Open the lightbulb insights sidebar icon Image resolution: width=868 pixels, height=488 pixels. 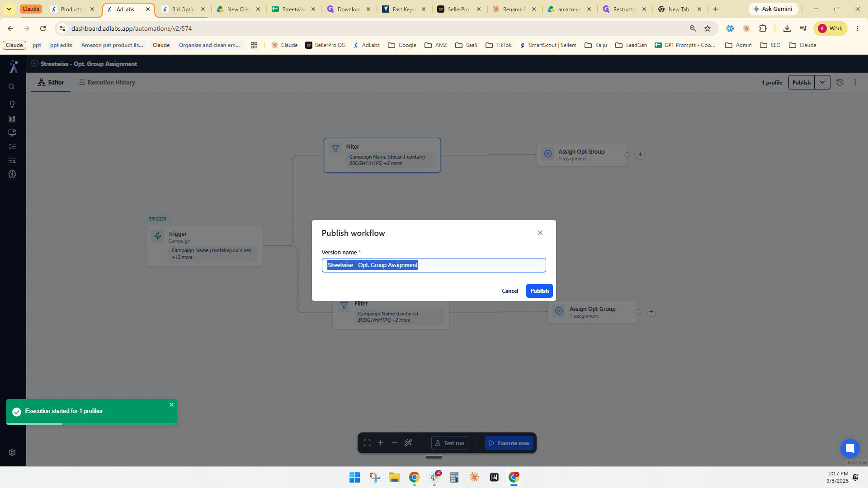[12, 104]
